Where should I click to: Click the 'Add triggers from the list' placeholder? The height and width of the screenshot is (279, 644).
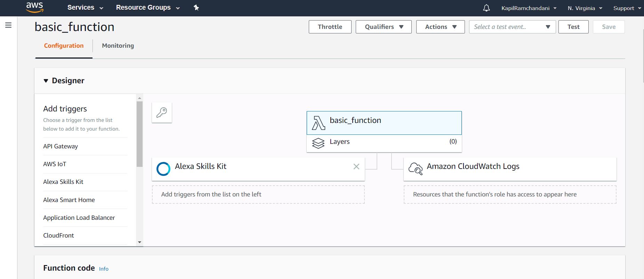pos(258,194)
